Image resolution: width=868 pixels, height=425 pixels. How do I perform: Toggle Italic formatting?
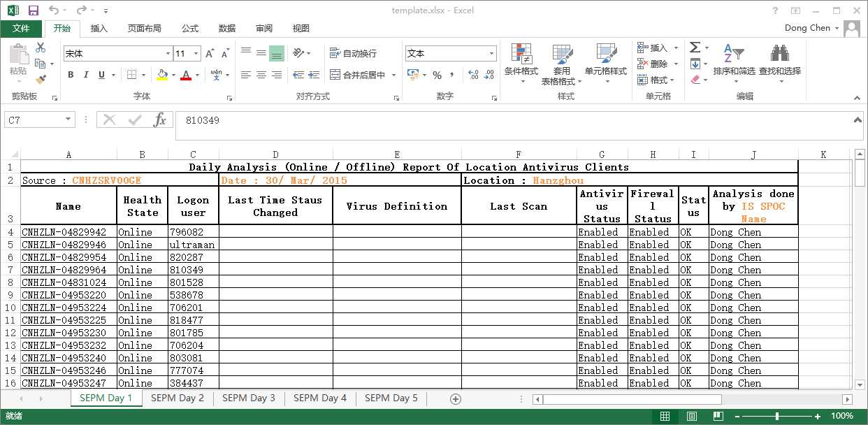click(x=86, y=75)
